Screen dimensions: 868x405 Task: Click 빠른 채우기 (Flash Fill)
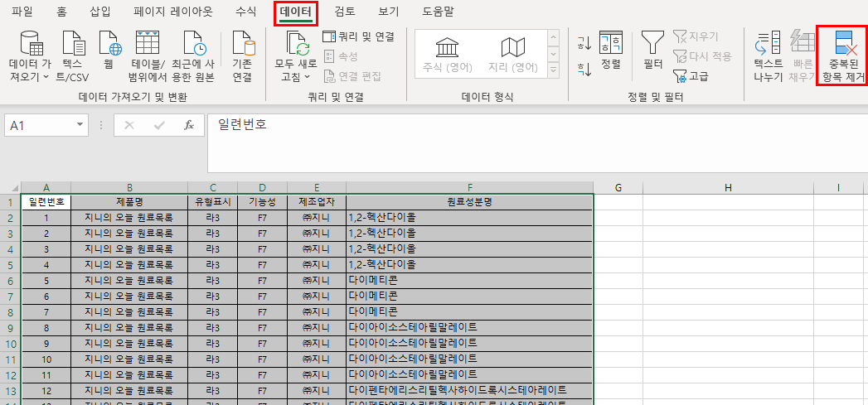tap(802, 56)
